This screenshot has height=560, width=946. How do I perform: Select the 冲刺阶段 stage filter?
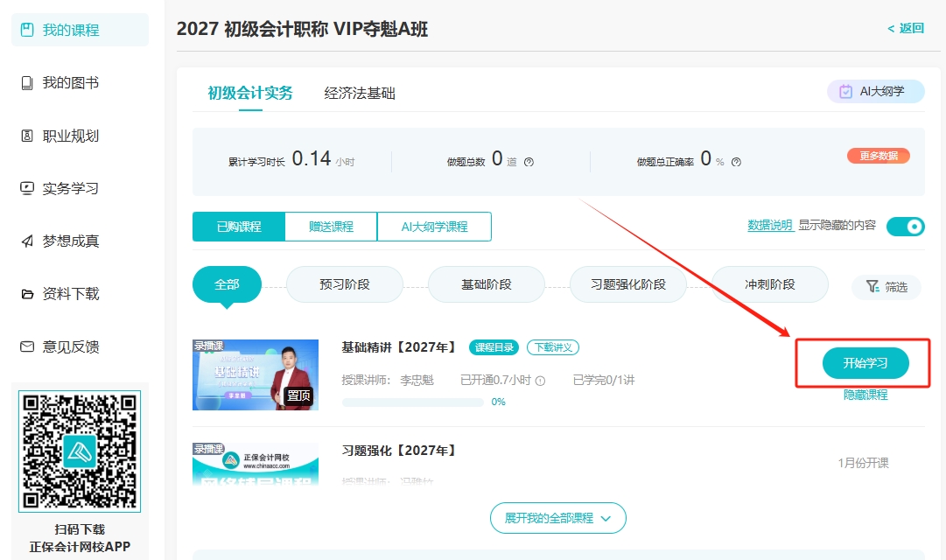[x=770, y=284]
